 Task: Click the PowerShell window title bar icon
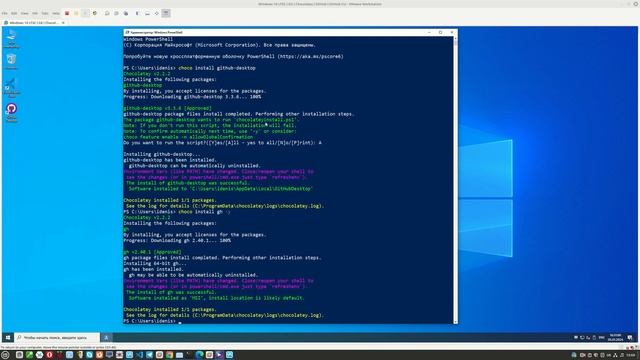127,32
